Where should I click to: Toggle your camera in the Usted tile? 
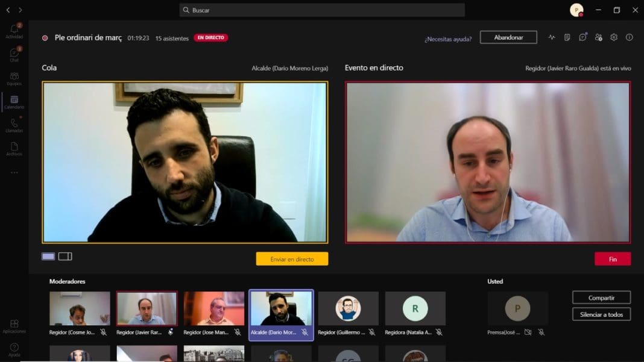coord(528,332)
